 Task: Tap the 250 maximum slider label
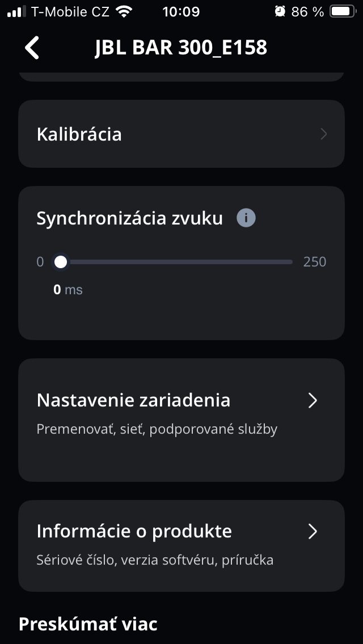[x=315, y=262]
